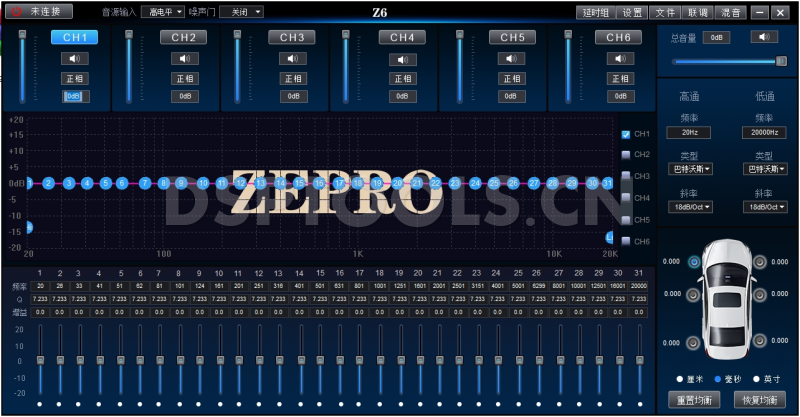Open 音源输入 高电平 dropdown
Screen dimensions: 800x417
click(x=163, y=12)
